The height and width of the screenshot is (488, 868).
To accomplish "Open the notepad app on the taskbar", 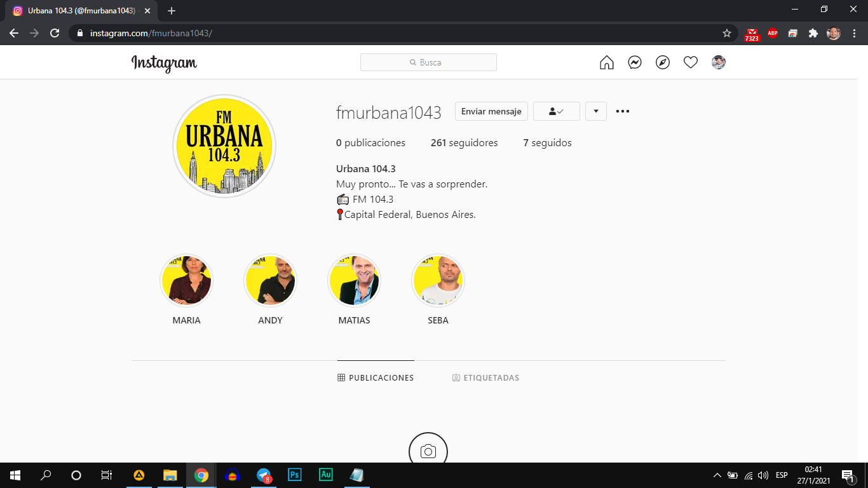I will pos(356,475).
